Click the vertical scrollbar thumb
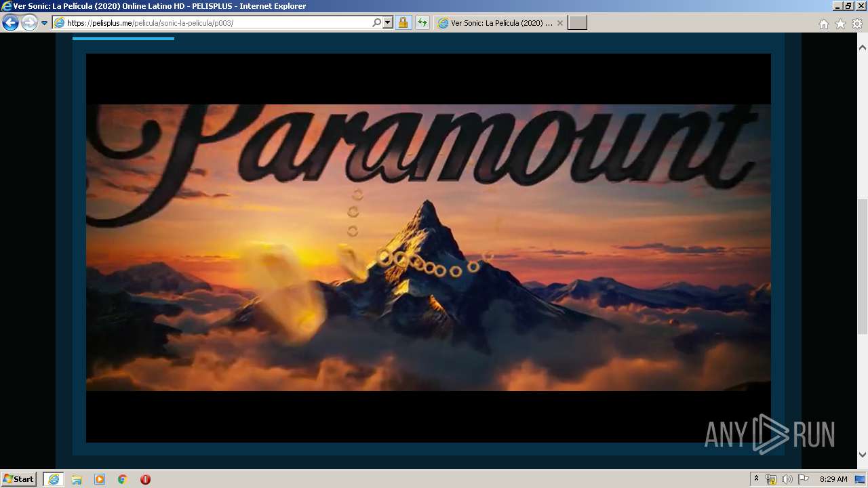 click(863, 268)
